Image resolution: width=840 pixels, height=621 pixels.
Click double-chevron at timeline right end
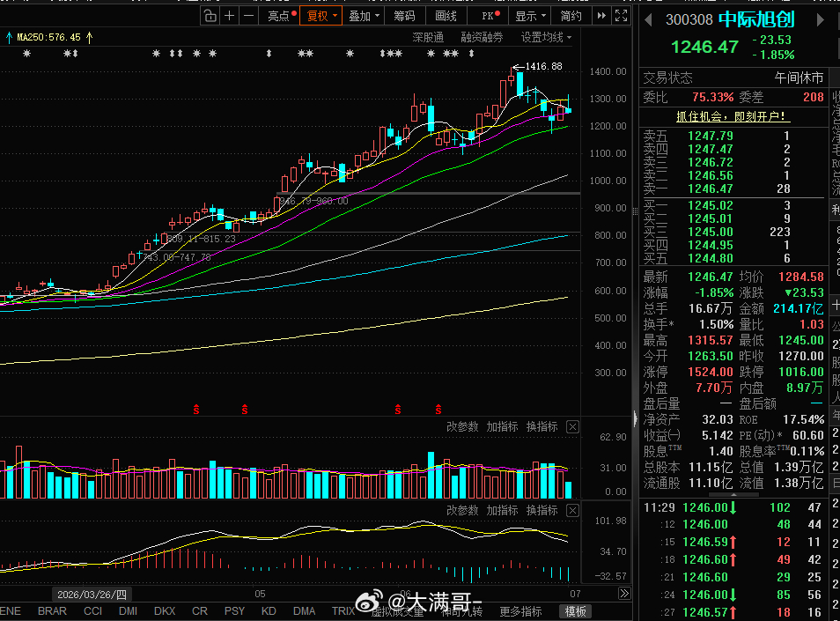(x=624, y=594)
